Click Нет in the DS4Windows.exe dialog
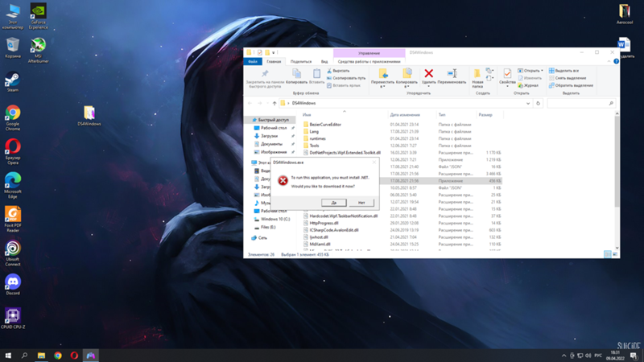The height and width of the screenshot is (362, 644). [x=361, y=203]
